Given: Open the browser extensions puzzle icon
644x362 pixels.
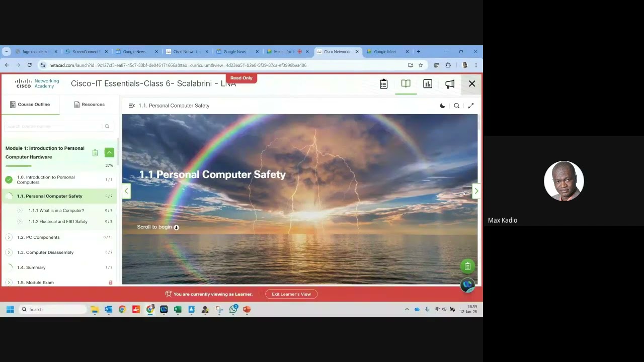Looking at the screenshot, I should (x=448, y=65).
